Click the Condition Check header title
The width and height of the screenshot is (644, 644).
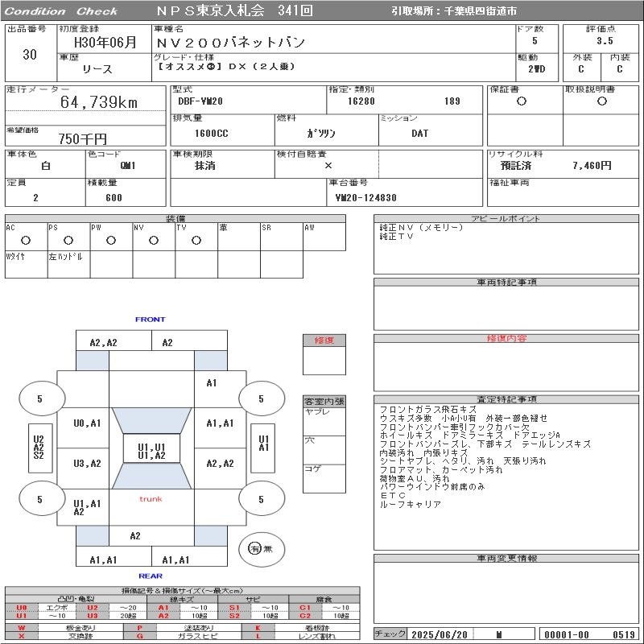tap(61, 11)
